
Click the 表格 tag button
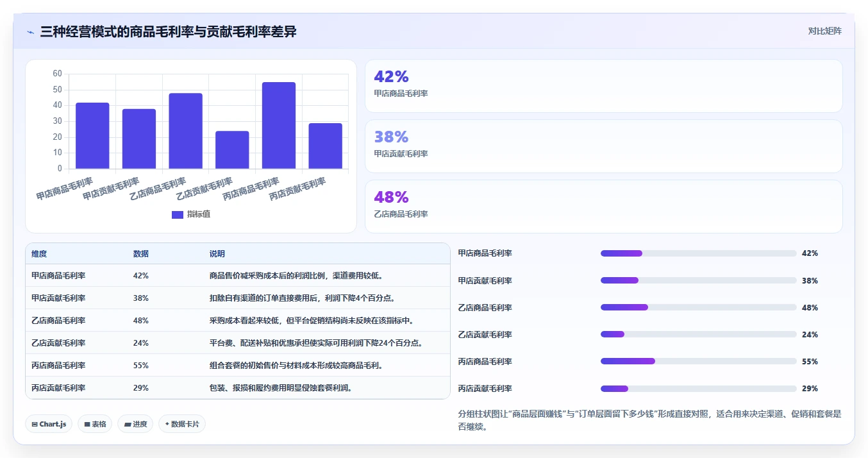95,424
